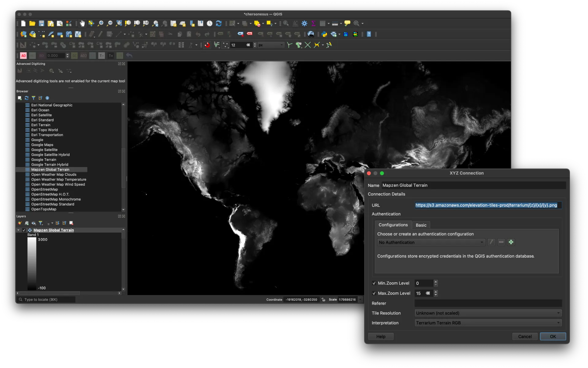Open the Filter Legend icon in Layers panel
Image resolution: width=588 pixels, height=368 pixels.
coord(41,223)
